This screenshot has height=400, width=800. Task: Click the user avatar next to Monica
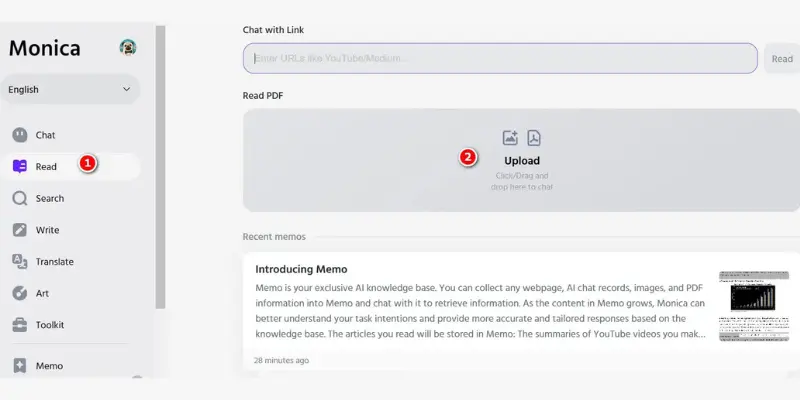pyautogui.click(x=128, y=47)
